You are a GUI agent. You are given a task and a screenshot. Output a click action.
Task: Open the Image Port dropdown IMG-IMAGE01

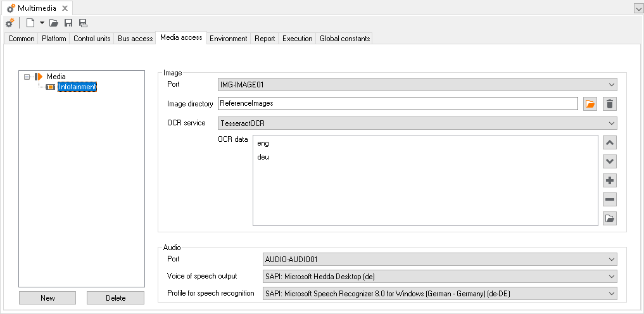click(x=417, y=85)
